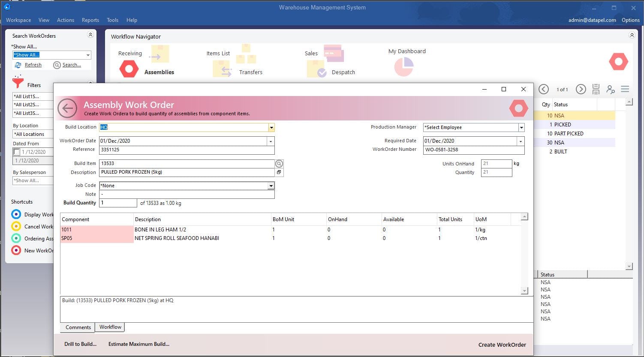Image resolution: width=644 pixels, height=357 pixels.
Task: Open the Reports menu
Action: point(90,20)
